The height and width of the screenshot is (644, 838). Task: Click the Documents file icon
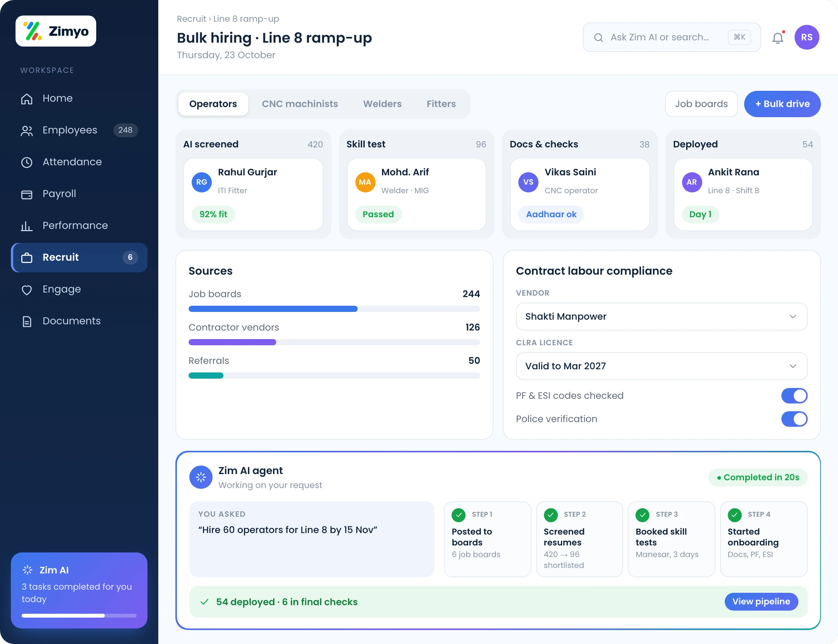[27, 321]
